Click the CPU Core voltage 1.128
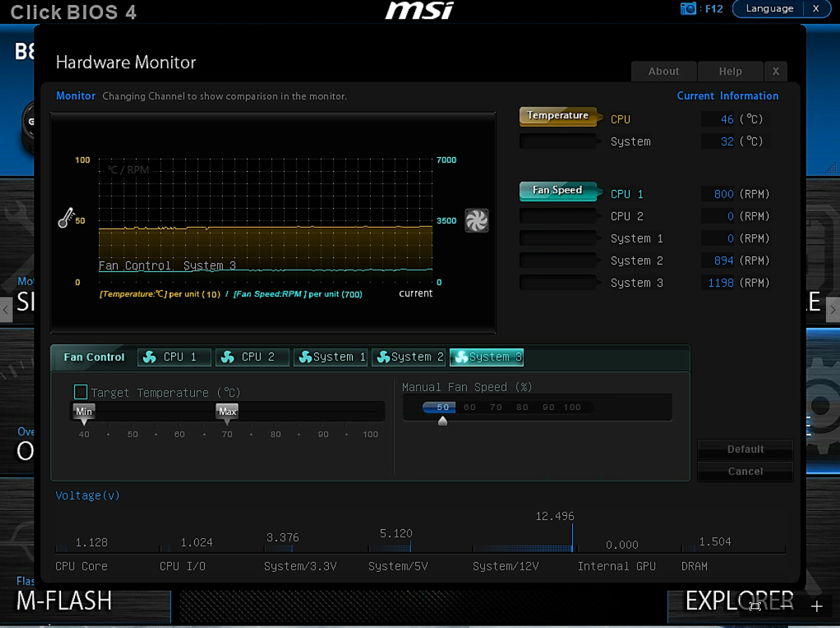The height and width of the screenshot is (628, 840). coord(92,542)
